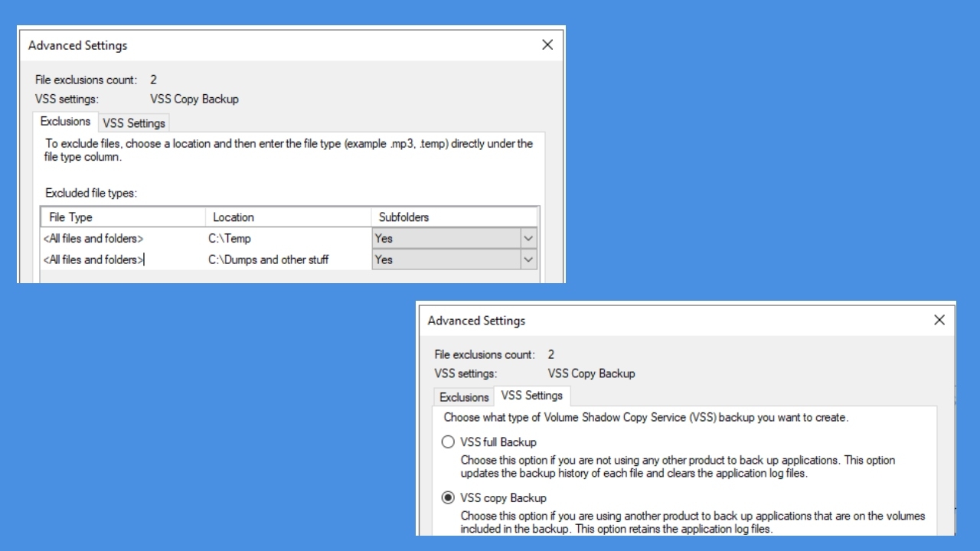Select the C:\Temp location cell
The height and width of the screenshot is (551, 980).
288,239
